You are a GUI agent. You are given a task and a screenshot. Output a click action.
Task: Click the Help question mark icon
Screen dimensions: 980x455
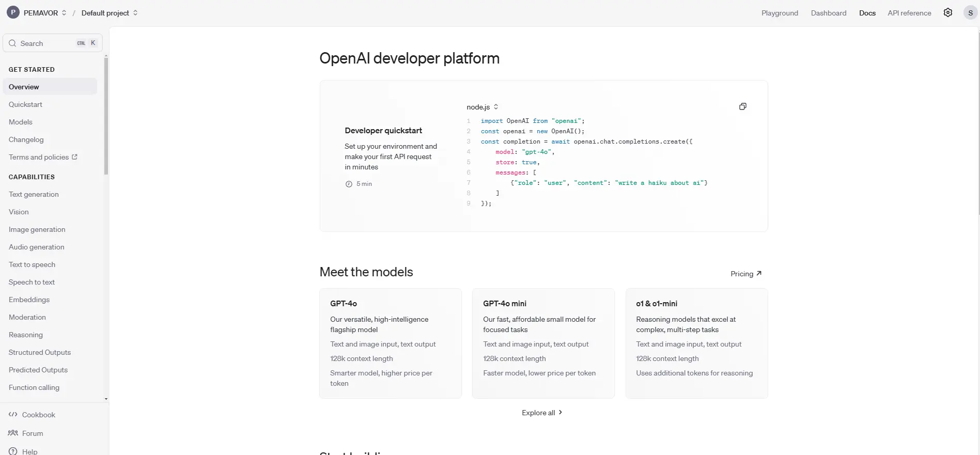pos(13,451)
